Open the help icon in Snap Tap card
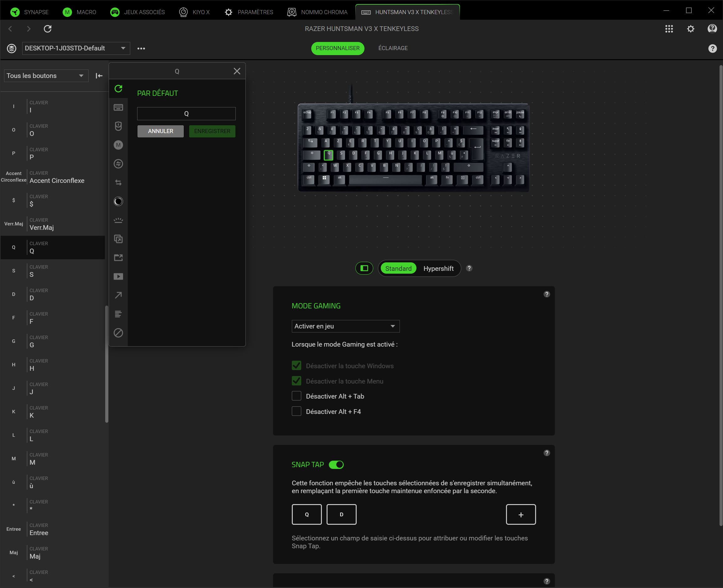The width and height of the screenshot is (723, 588). pyautogui.click(x=547, y=453)
